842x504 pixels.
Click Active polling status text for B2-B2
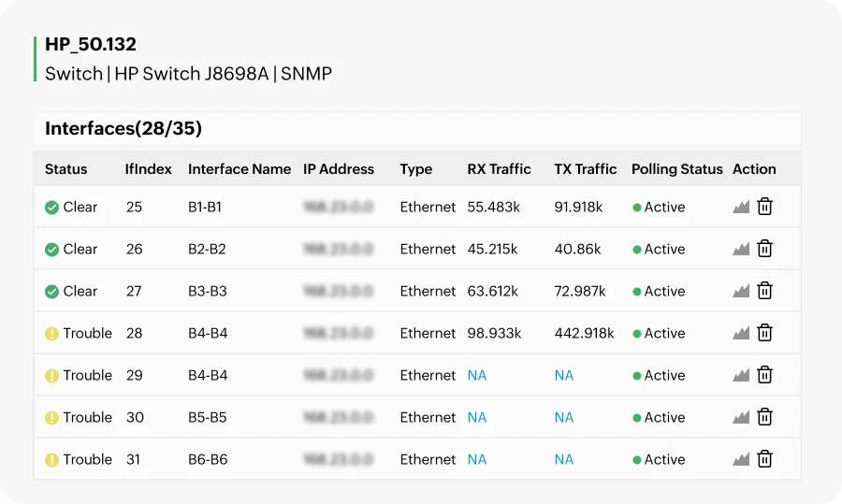click(x=665, y=249)
